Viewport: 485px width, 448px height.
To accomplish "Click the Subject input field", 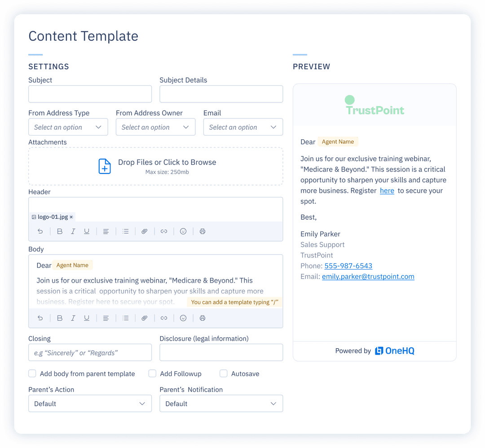I will (x=90, y=94).
